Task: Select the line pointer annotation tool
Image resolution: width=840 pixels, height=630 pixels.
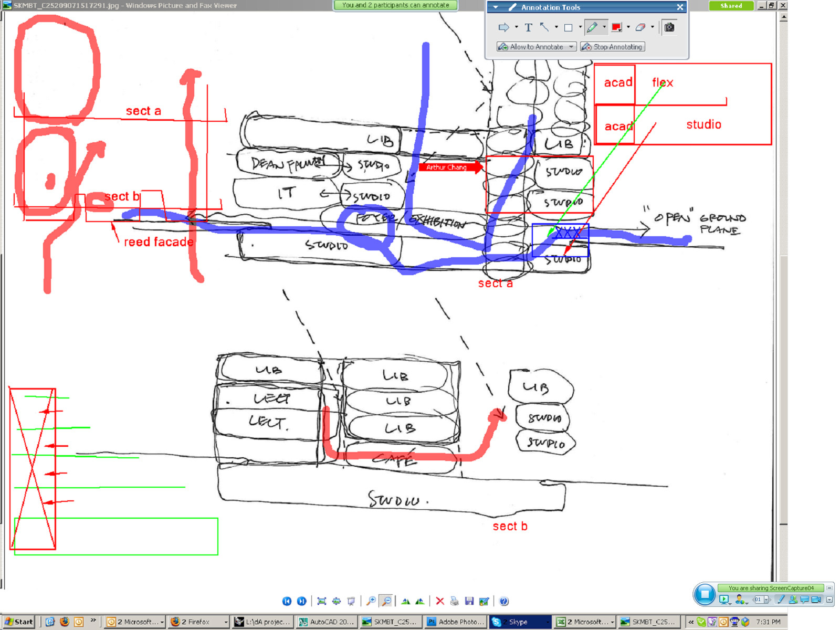Action: point(544,27)
